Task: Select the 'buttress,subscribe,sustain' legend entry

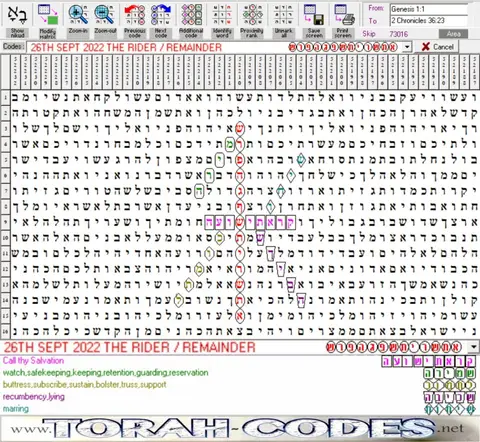Action: 84,385
